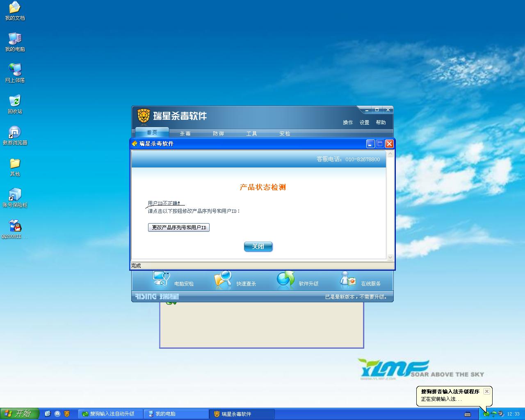Switch to the 防御 tab
Screen dimensions: 525x420
tap(219, 134)
